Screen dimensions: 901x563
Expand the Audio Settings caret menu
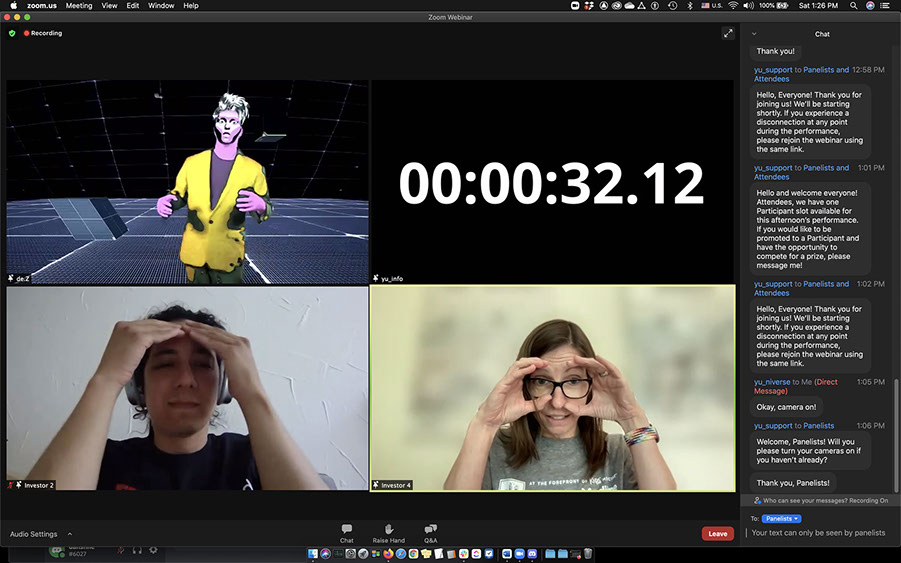[x=70, y=534]
